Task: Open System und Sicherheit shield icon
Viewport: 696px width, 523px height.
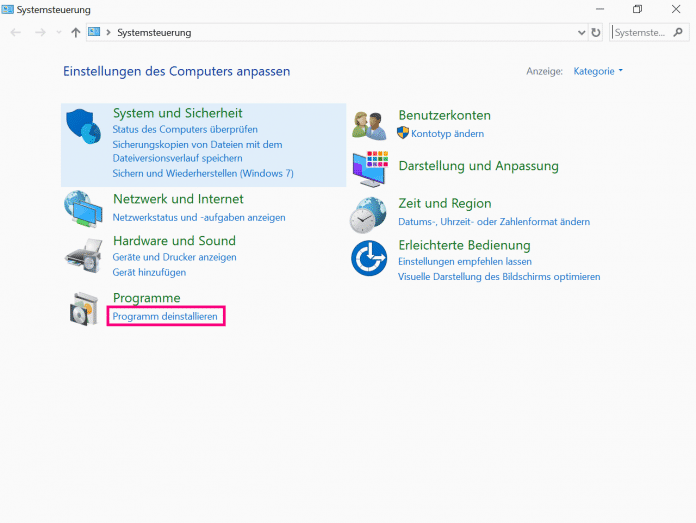Action: 83,127
